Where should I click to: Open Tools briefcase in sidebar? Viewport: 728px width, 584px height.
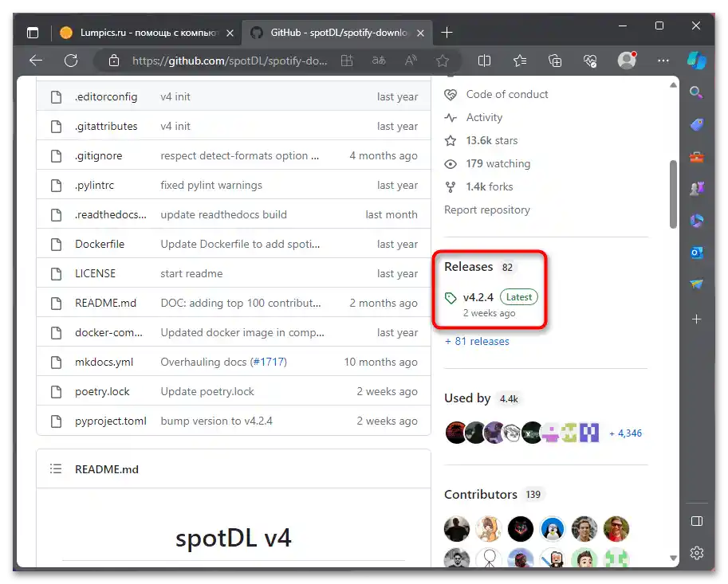(x=696, y=157)
